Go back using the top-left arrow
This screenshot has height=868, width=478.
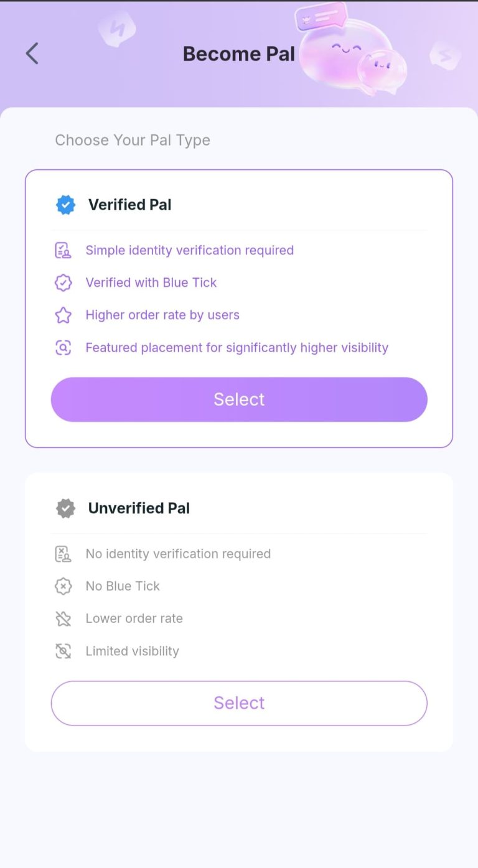[32, 54]
